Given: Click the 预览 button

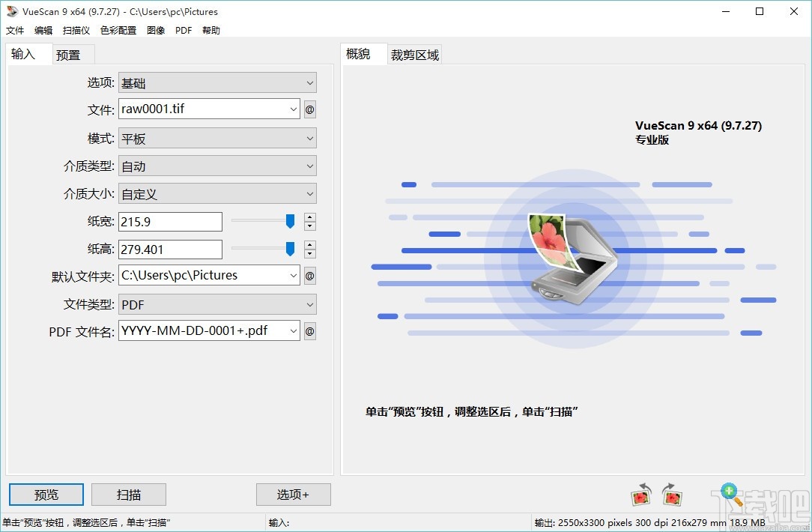Looking at the screenshot, I should pyautogui.click(x=46, y=494).
